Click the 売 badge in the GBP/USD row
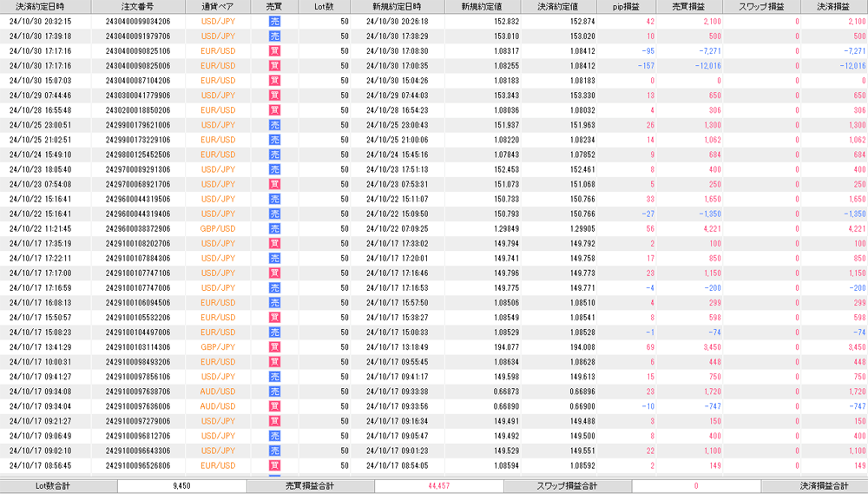The image size is (868, 494). (274, 228)
